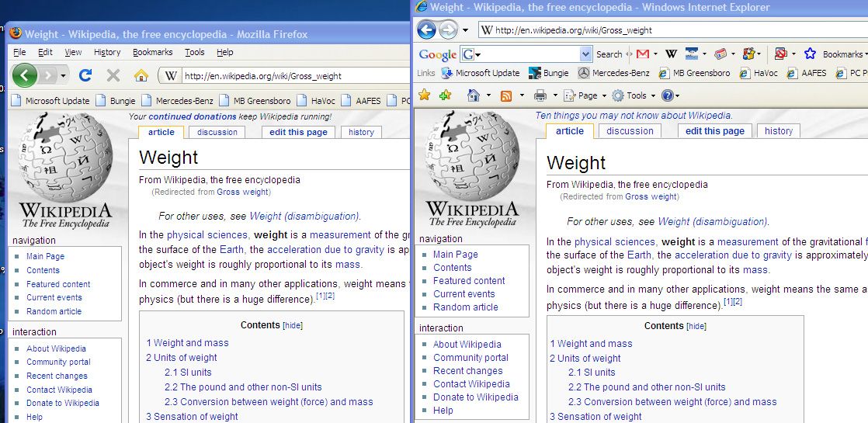The height and width of the screenshot is (423, 868).
Task: Click 'edit this page' tab in Firefox
Action: tap(298, 132)
